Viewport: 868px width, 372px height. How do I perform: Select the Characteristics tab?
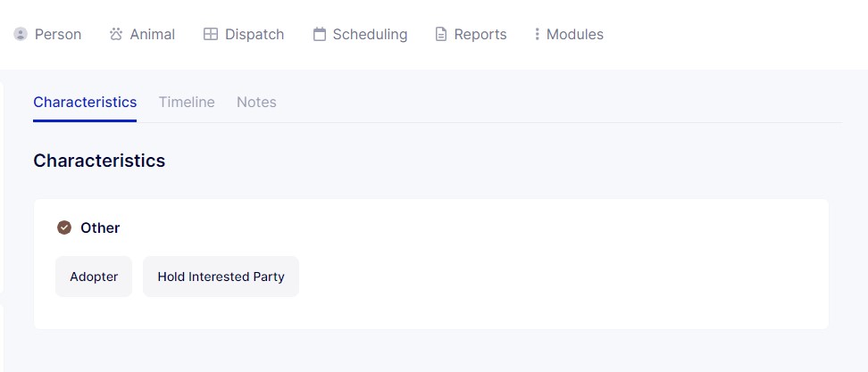coord(85,103)
